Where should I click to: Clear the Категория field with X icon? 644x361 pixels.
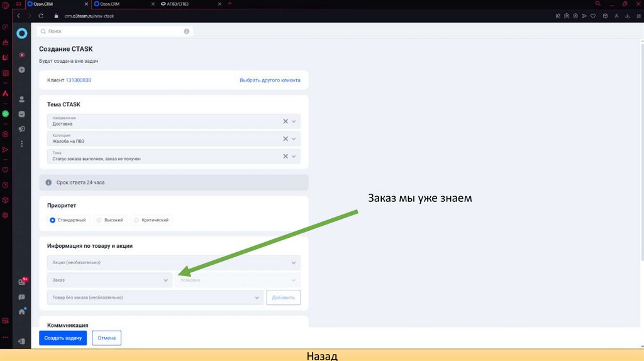[x=286, y=139]
